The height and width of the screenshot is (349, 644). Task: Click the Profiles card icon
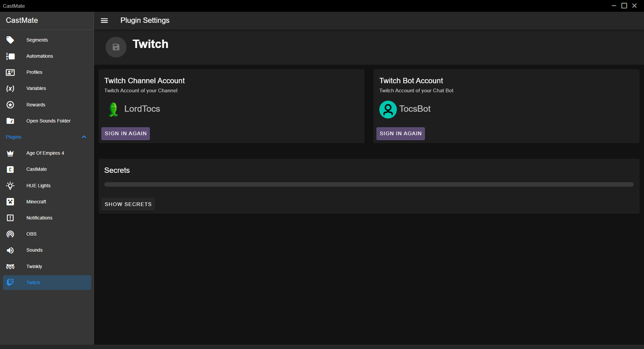[10, 72]
